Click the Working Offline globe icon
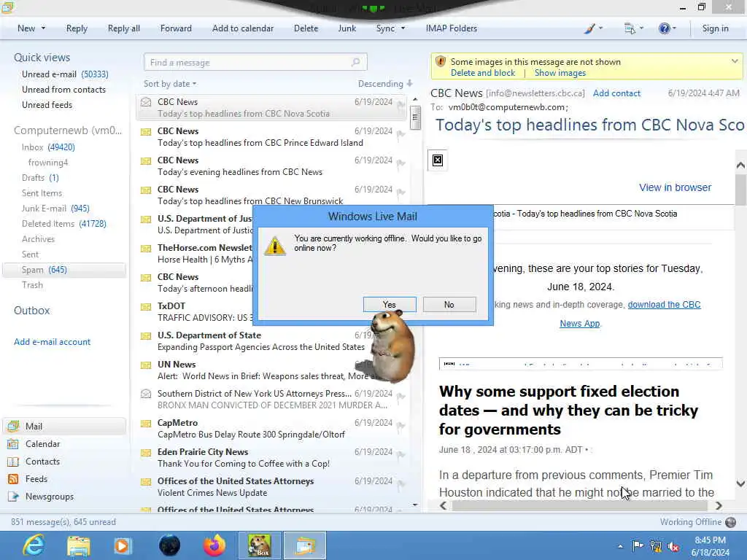Image resolution: width=747 pixels, height=560 pixels. [730, 522]
